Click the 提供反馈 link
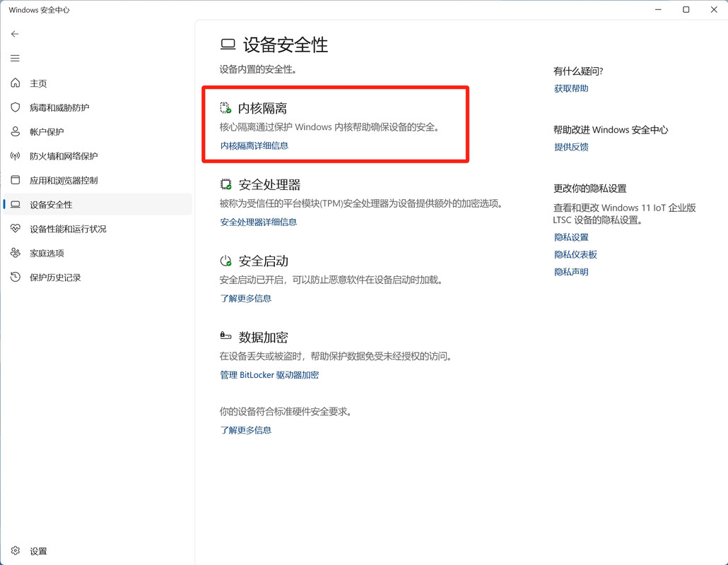Image resolution: width=728 pixels, height=565 pixels. coord(571,147)
